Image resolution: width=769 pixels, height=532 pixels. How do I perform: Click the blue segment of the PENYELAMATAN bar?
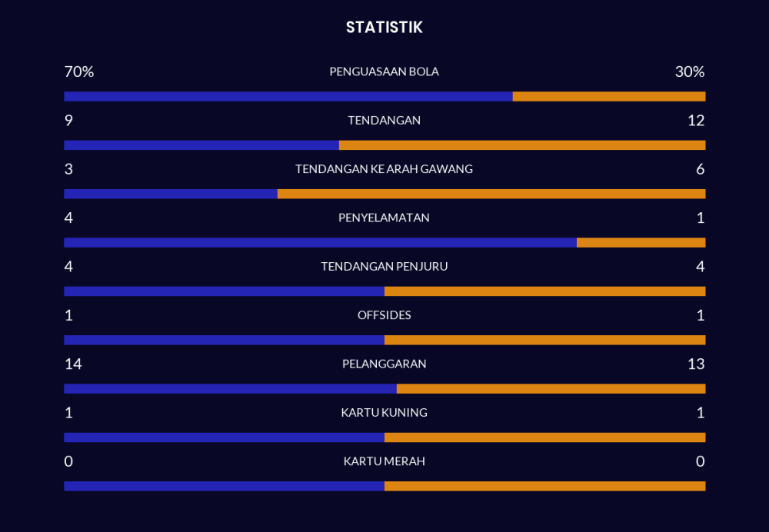[320, 243]
